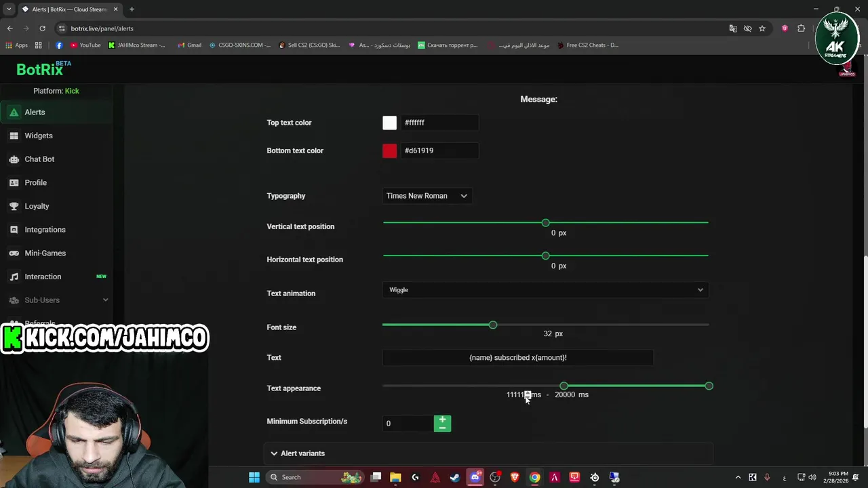Click the Mini-Games gamepad icon
The width and height of the screenshot is (868, 488).
[x=14, y=253]
